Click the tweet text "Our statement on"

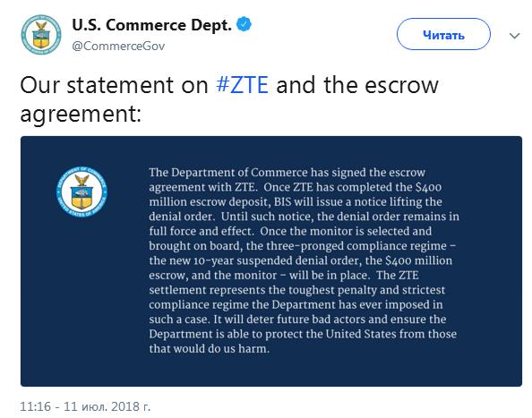114,85
